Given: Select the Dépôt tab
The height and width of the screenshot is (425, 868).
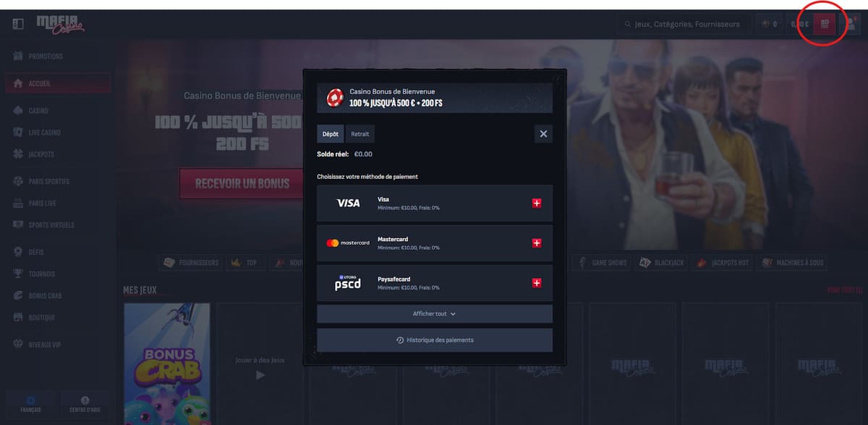Looking at the screenshot, I should [x=330, y=134].
